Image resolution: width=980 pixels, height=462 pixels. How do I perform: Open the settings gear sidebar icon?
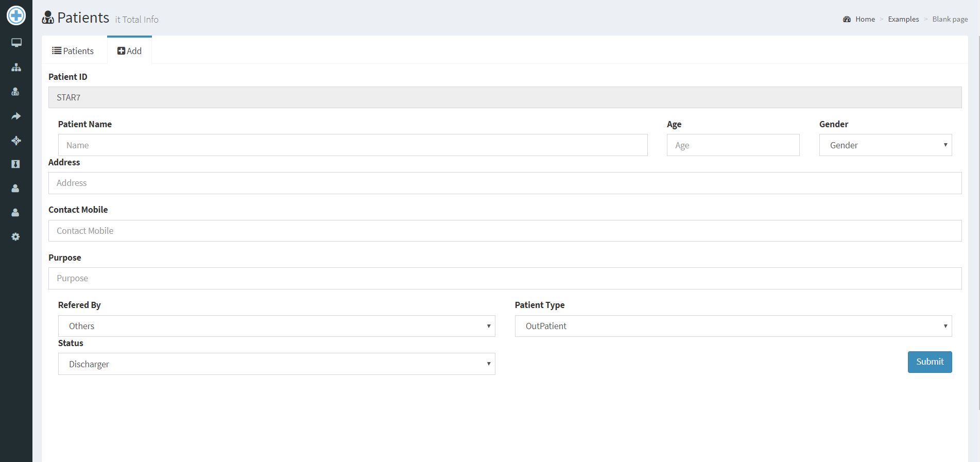(x=15, y=237)
